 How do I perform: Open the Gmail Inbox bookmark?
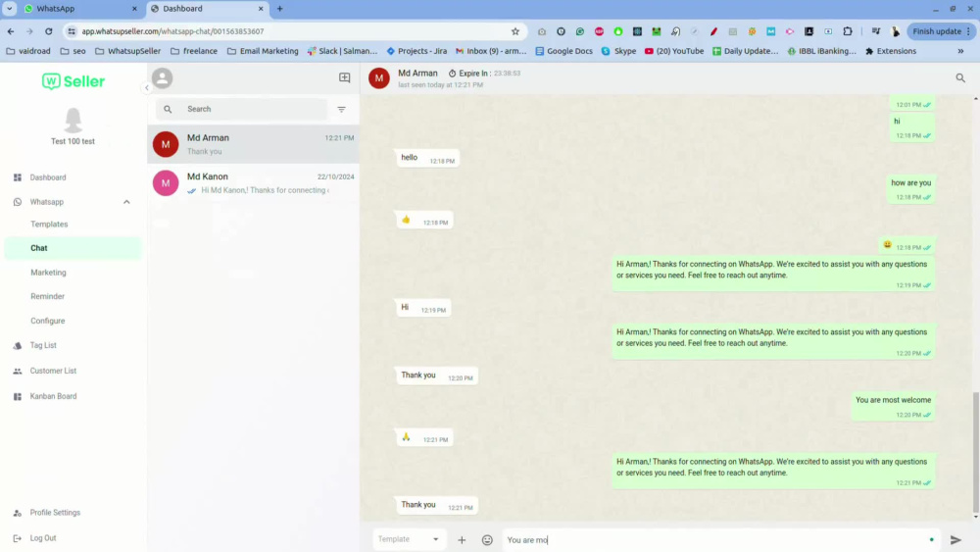[491, 51]
